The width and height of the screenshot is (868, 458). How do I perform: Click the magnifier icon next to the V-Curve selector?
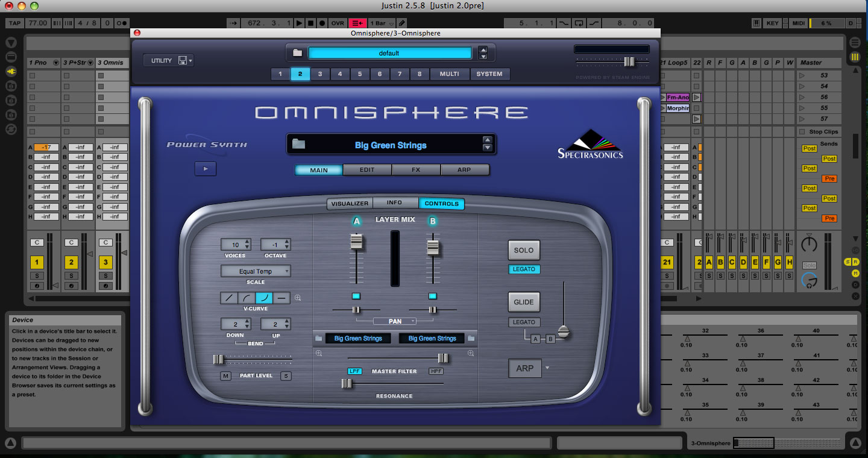(x=298, y=297)
